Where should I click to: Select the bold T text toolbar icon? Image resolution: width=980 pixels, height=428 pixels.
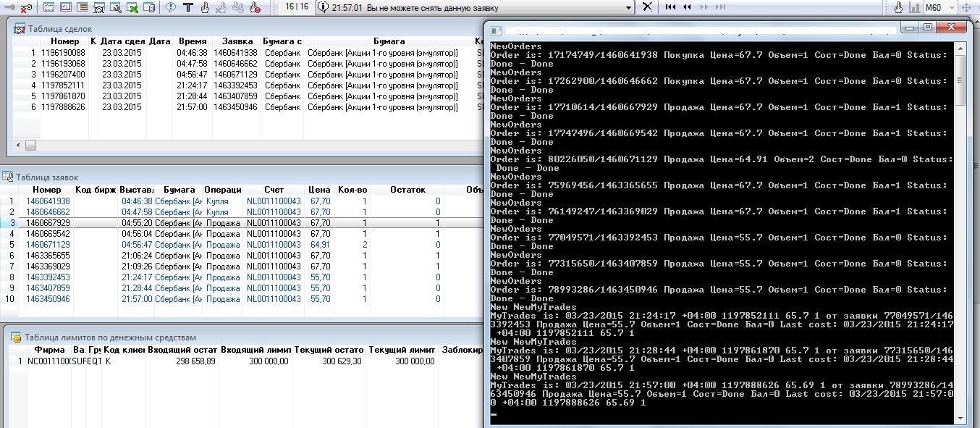tap(188, 8)
